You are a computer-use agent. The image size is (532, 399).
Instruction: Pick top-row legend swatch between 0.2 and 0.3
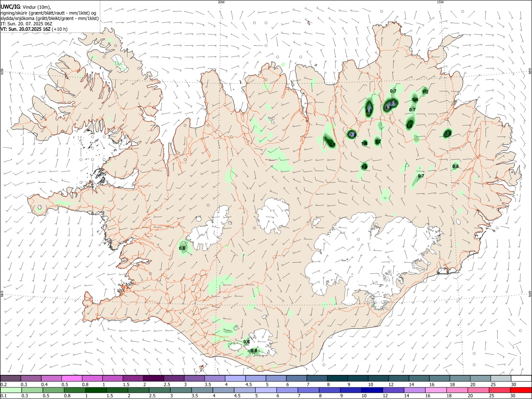(10, 378)
